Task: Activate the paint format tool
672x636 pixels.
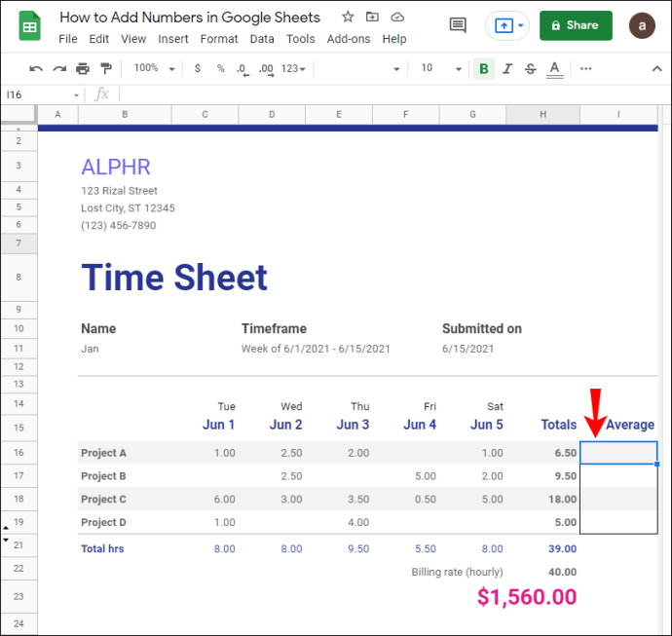Action: coord(106,68)
